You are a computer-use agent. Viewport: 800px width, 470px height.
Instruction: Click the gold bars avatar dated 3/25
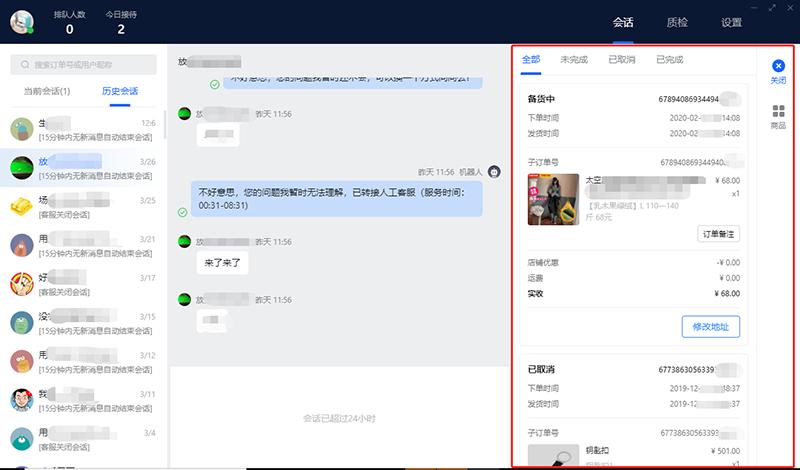pyautogui.click(x=22, y=206)
